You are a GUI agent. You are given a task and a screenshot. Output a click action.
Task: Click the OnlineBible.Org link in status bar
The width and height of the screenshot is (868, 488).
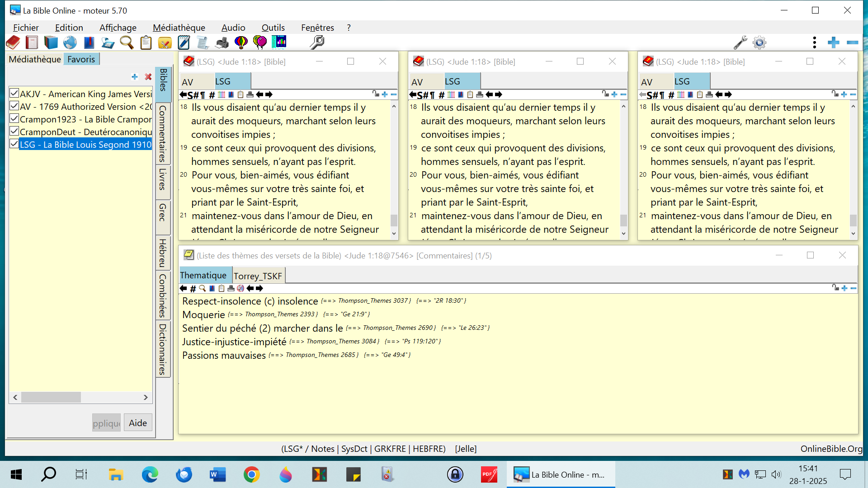tap(831, 449)
